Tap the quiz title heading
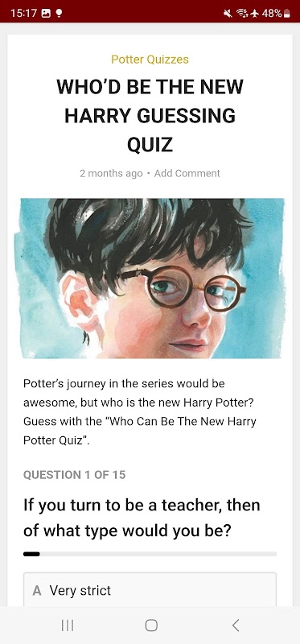300x644 pixels. 150,115
